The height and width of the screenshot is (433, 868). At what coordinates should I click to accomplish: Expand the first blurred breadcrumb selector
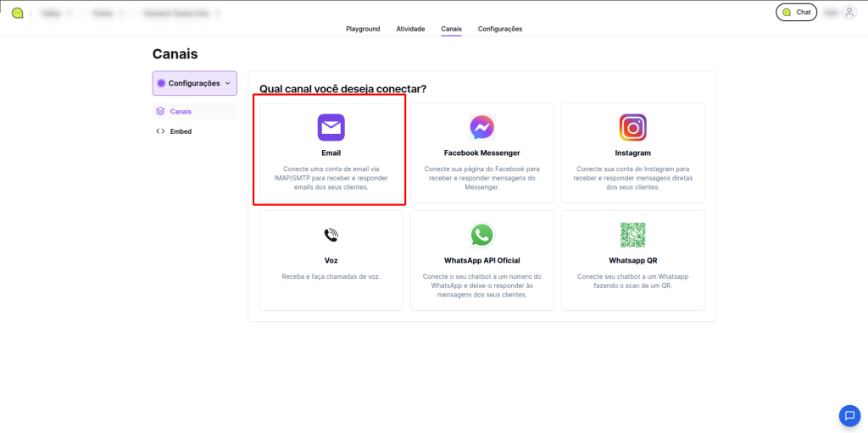(57, 13)
